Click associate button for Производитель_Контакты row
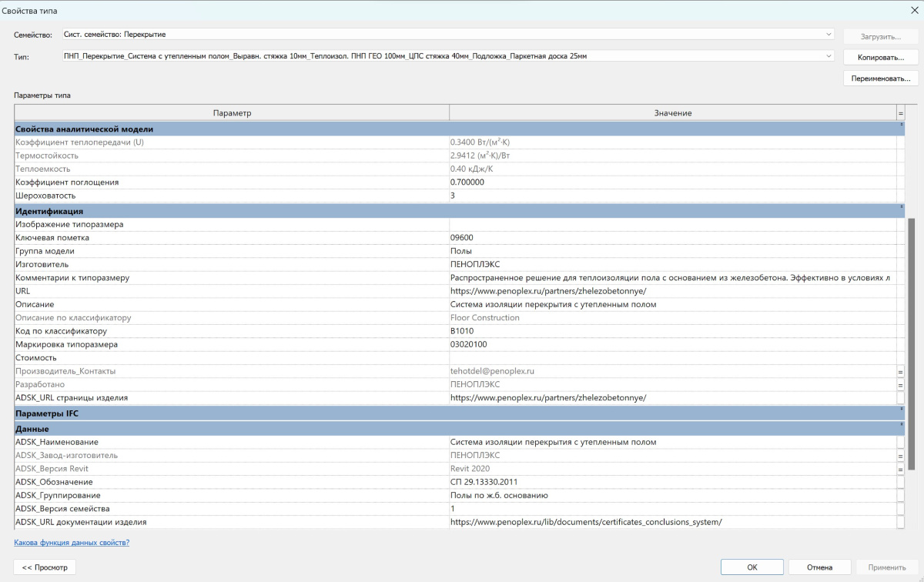924x582 pixels. (x=900, y=371)
